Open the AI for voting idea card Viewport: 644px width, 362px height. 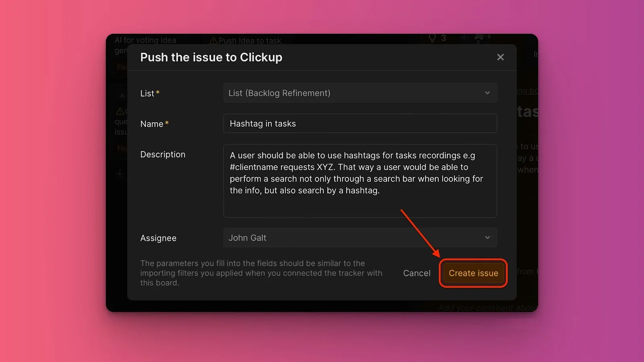click(145, 40)
